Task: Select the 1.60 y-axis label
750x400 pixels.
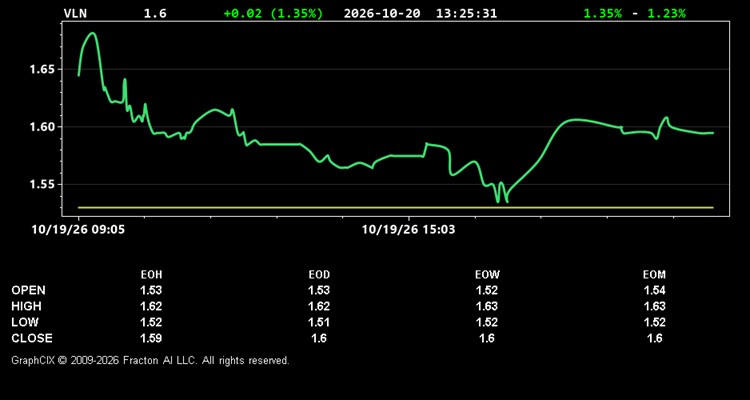Action: (43, 127)
